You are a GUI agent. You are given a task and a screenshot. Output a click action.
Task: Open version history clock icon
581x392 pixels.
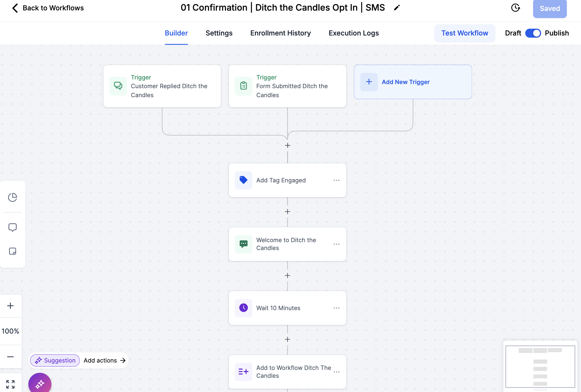(515, 8)
